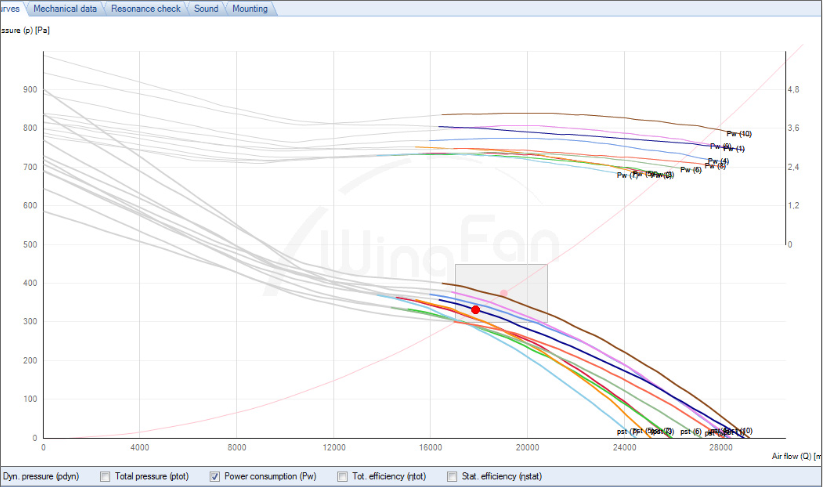Click the 16000 airflow axis label
Image resolution: width=823 pixels, height=487 pixels.
coord(430,447)
